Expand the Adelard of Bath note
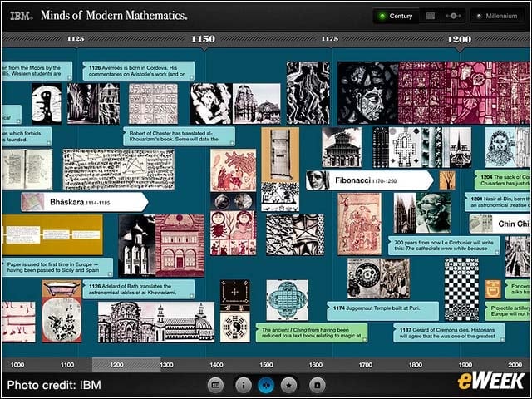Image resolution: width=532 pixels, height=399 pixels. tap(139, 289)
